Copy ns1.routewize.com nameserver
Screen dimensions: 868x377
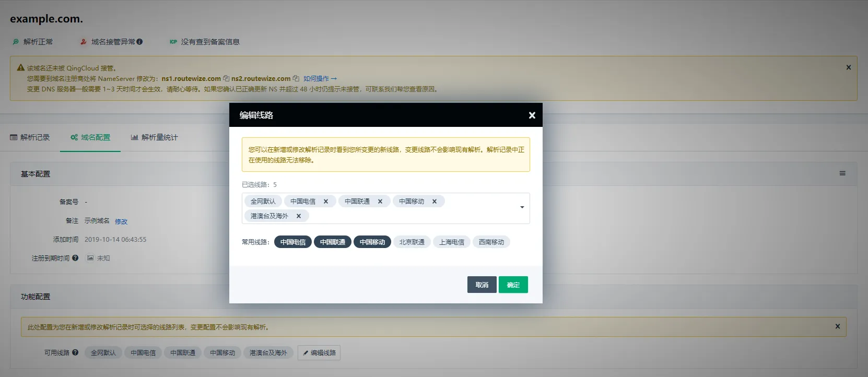click(x=226, y=79)
